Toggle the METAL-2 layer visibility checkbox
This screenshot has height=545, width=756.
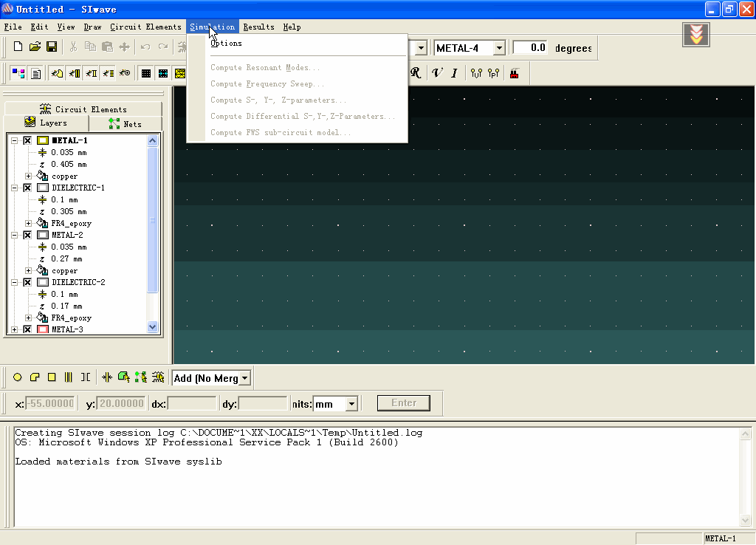[x=27, y=235]
